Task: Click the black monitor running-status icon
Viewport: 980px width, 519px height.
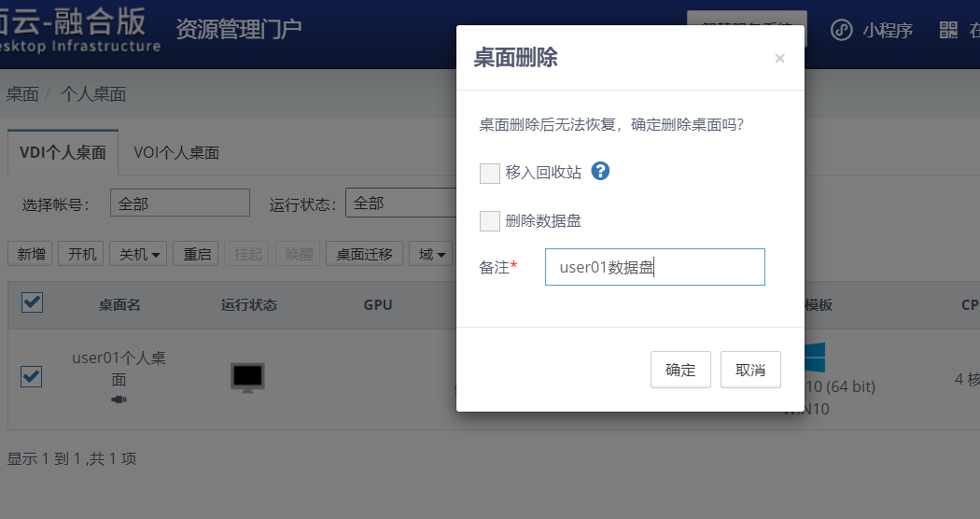Action: pyautogui.click(x=247, y=377)
